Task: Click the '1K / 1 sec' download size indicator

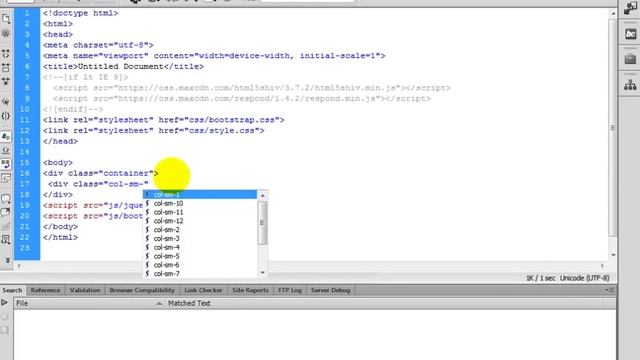Action: click(540, 278)
